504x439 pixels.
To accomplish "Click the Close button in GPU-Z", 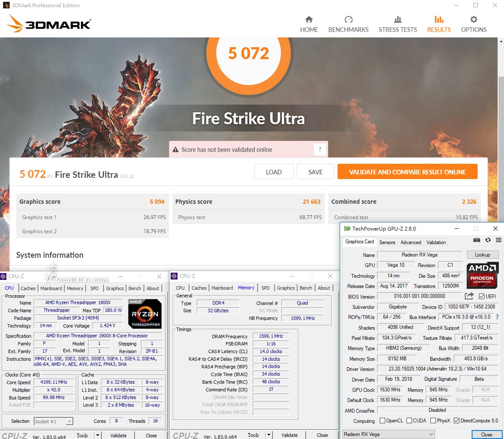I will tap(486, 434).
